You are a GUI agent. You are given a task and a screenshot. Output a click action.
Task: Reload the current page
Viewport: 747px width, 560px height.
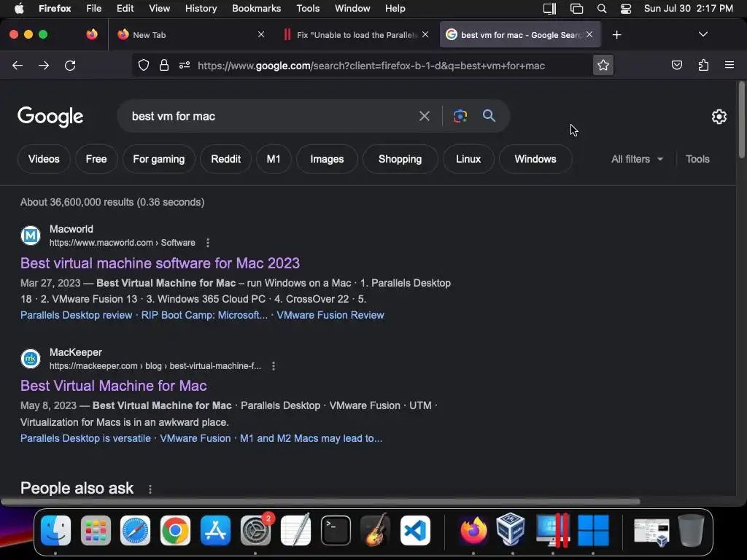[x=70, y=66]
